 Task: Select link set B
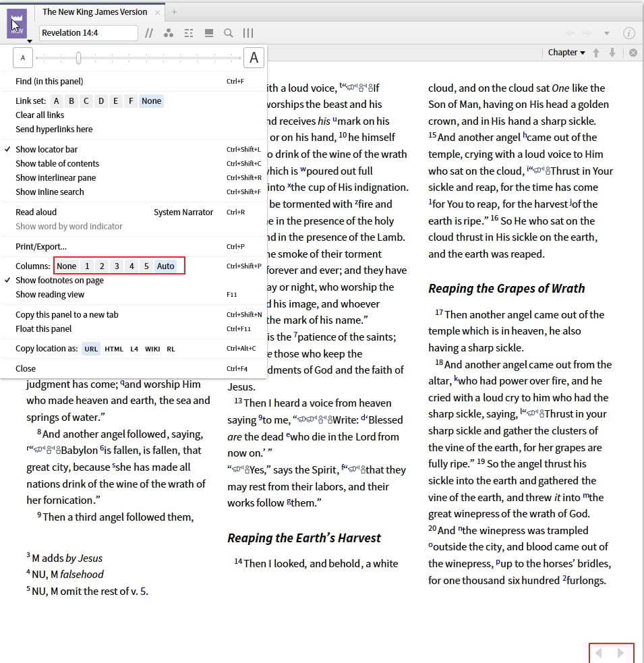tap(71, 101)
